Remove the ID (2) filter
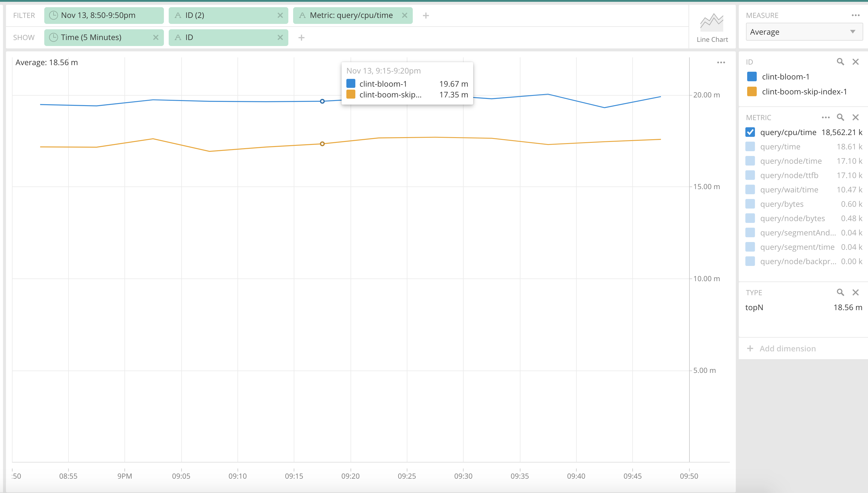Image resolution: width=868 pixels, height=493 pixels. (x=280, y=16)
